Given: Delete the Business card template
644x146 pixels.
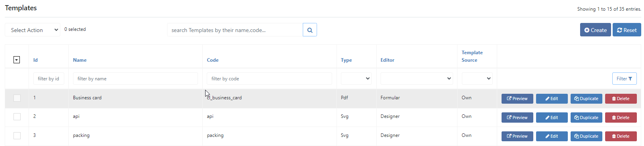Looking at the screenshot, I should click(621, 99).
